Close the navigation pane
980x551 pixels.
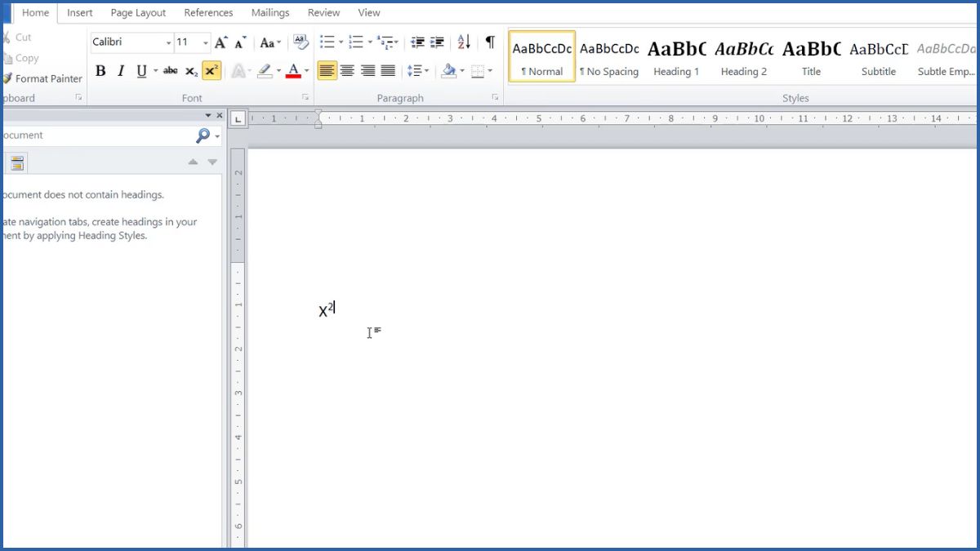(220, 115)
